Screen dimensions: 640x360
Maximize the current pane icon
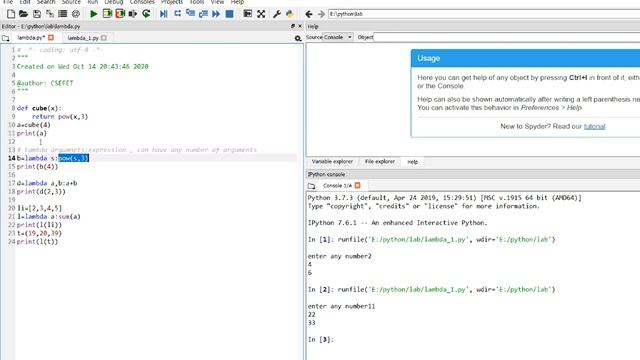coord(247,14)
